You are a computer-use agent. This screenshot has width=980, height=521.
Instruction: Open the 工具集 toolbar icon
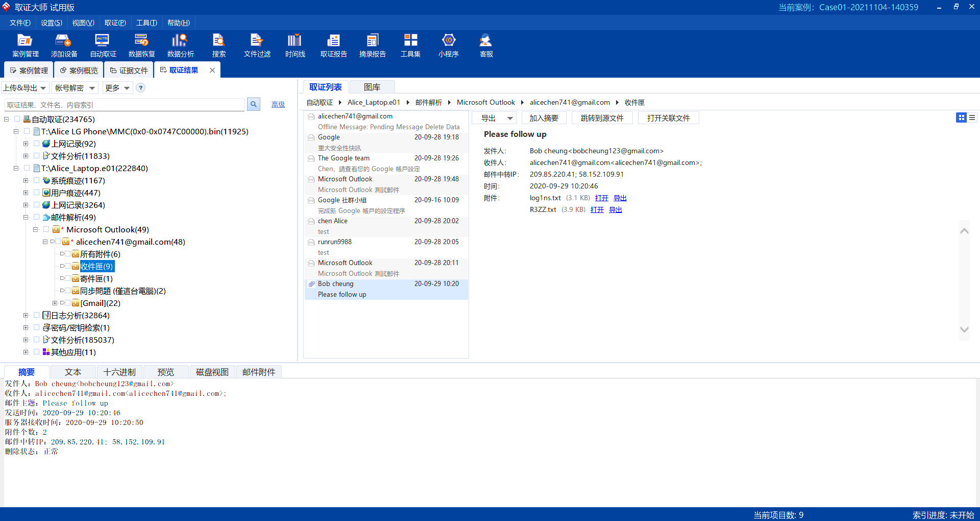[x=410, y=45]
